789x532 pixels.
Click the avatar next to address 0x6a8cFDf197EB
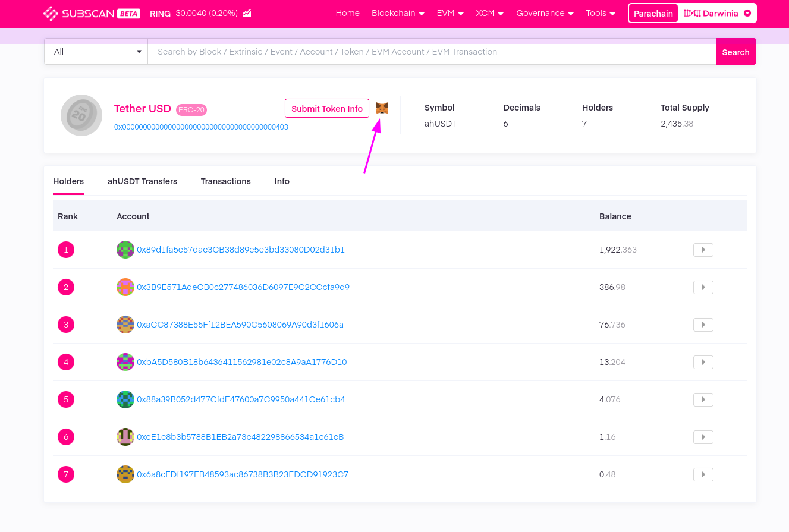(x=125, y=474)
